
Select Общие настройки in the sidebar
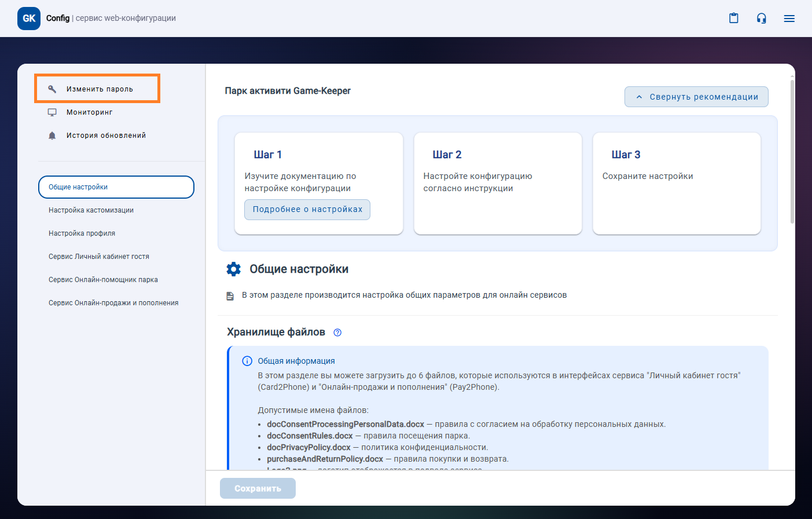click(x=116, y=187)
